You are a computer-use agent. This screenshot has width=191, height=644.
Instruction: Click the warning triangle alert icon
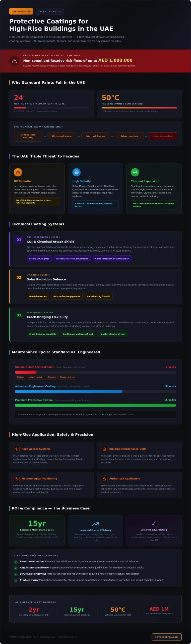pos(14,61)
